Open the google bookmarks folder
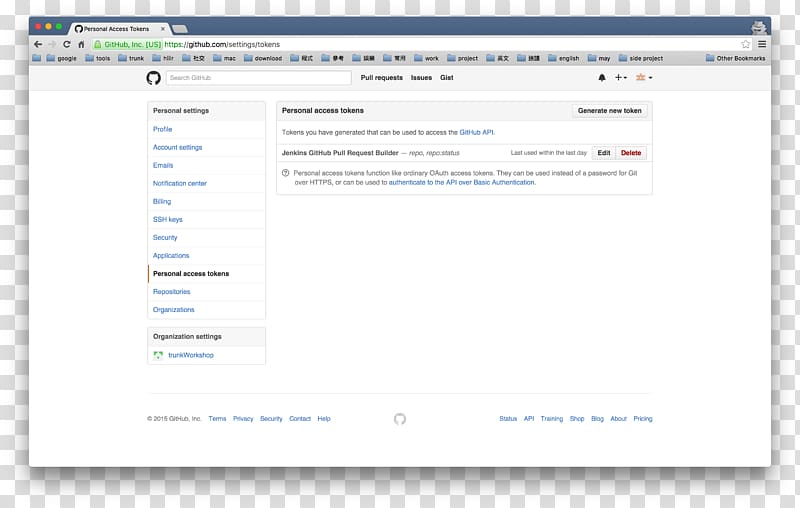 (62, 58)
